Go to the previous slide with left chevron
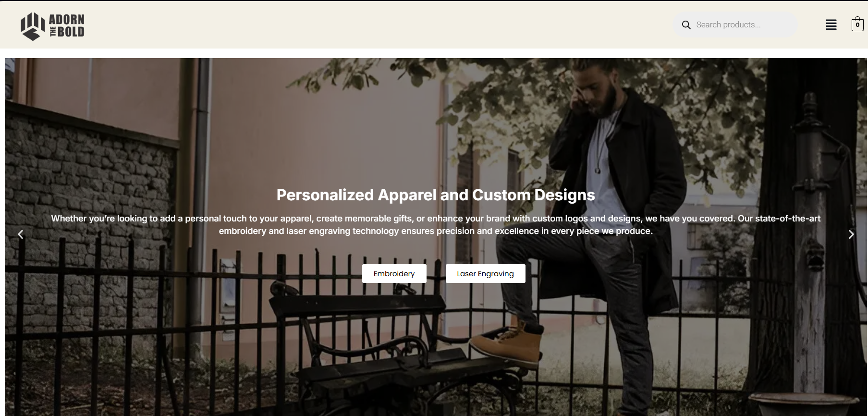The height and width of the screenshot is (416, 868). coord(21,234)
